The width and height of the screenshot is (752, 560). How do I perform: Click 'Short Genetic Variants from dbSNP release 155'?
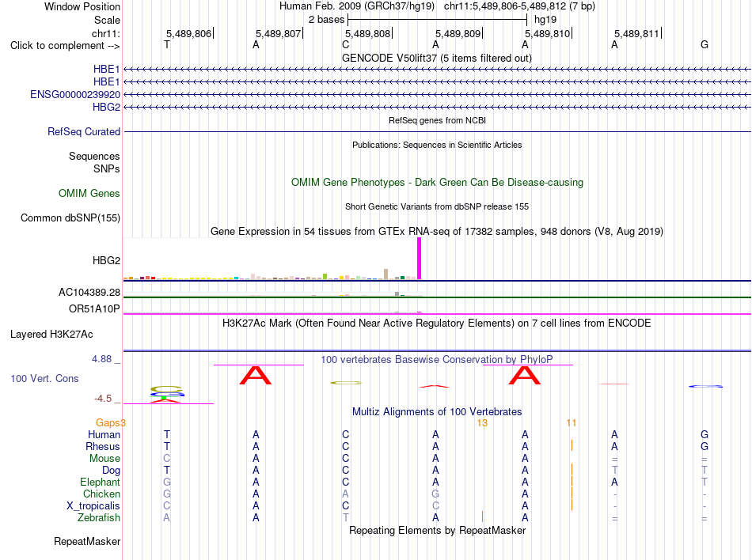[x=436, y=206]
